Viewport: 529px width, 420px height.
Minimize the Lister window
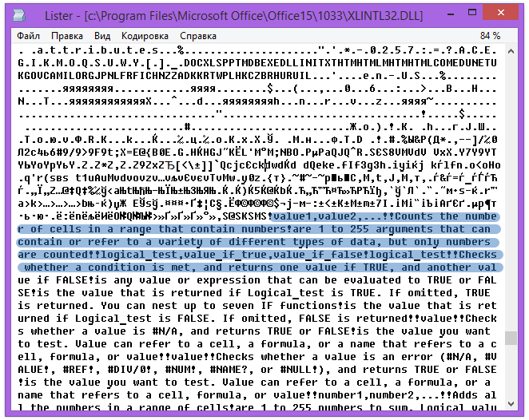coord(451,14)
